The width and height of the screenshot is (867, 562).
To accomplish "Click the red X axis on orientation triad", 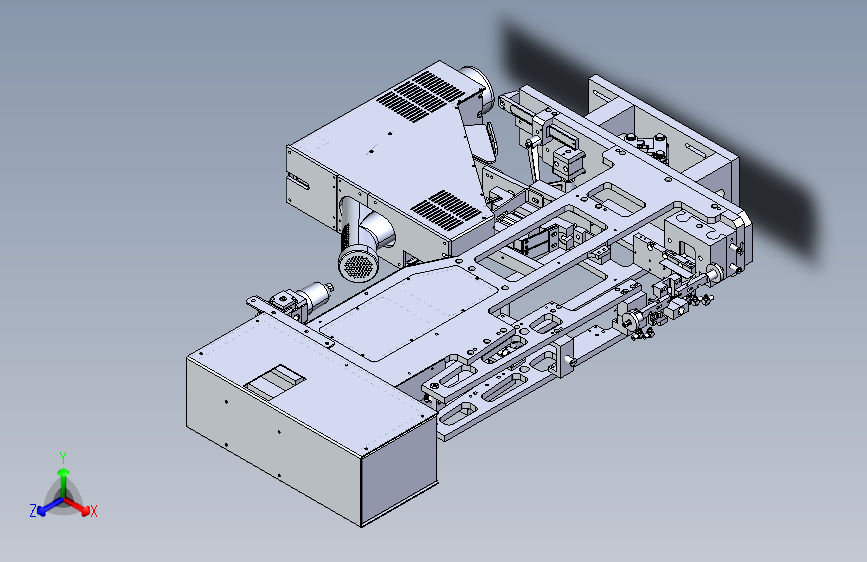I will (x=78, y=506).
